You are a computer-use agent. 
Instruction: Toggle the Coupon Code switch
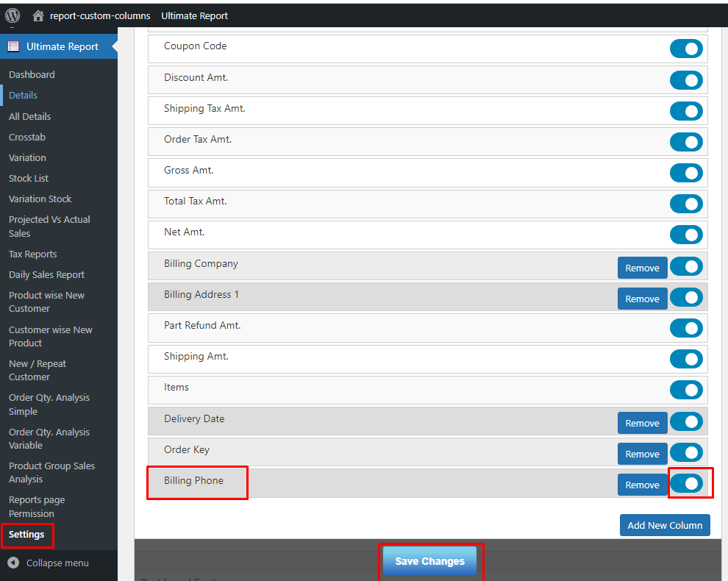[686, 49]
